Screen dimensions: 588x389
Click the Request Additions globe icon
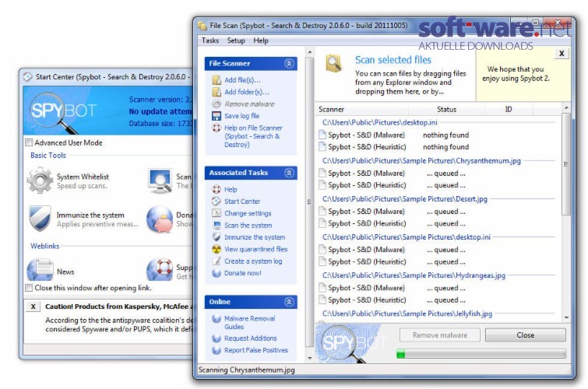(x=217, y=338)
